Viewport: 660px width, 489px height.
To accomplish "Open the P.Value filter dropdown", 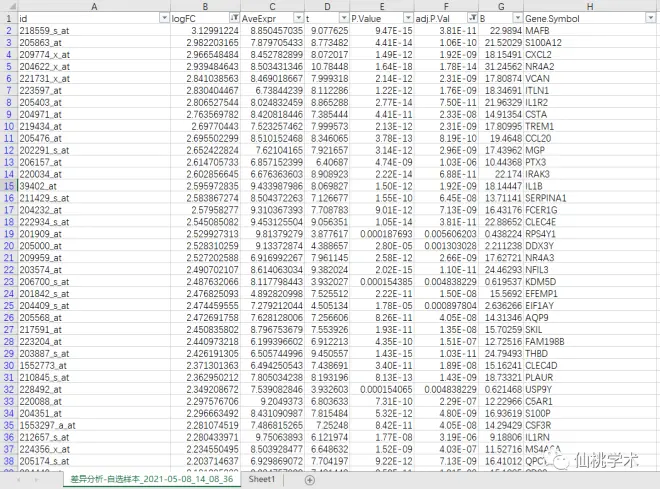I will (408, 18).
